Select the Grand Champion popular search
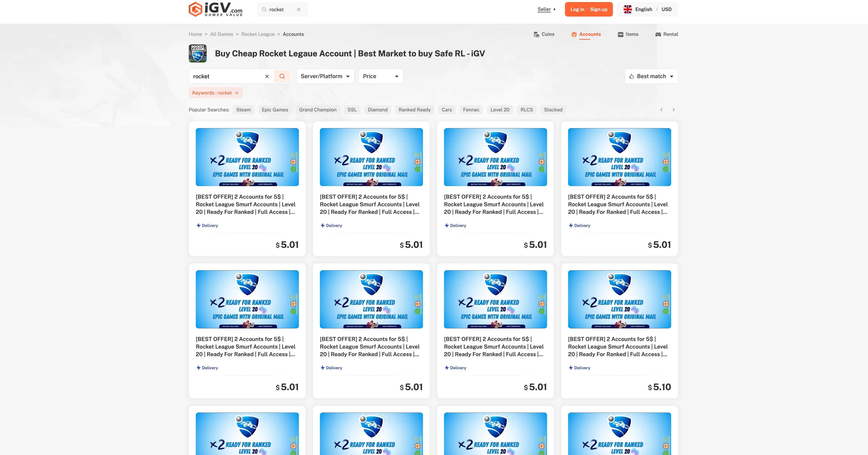Screen dimensions: 868x455 317,110
